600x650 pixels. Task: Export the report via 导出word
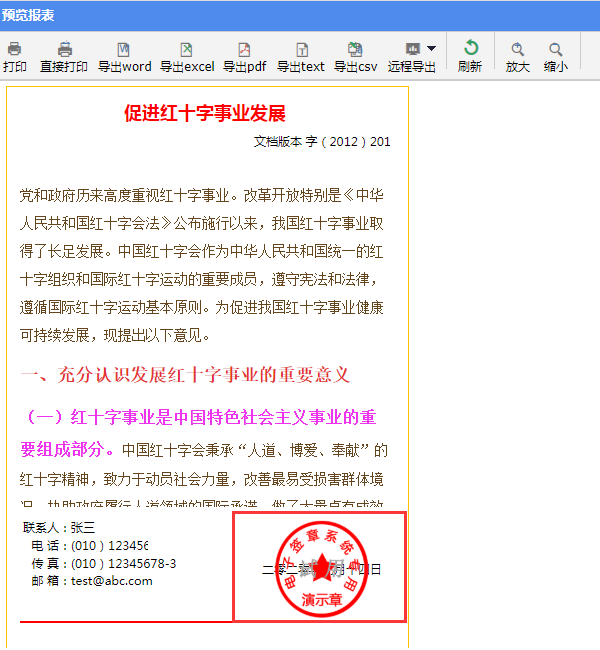point(124,49)
